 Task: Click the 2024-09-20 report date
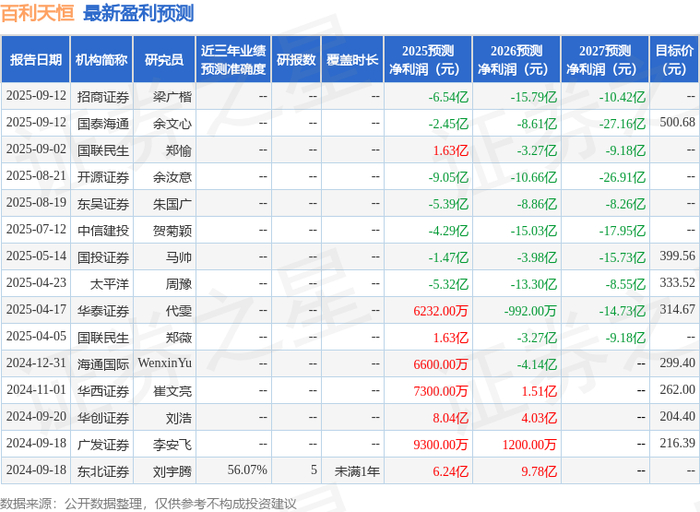pos(36,416)
